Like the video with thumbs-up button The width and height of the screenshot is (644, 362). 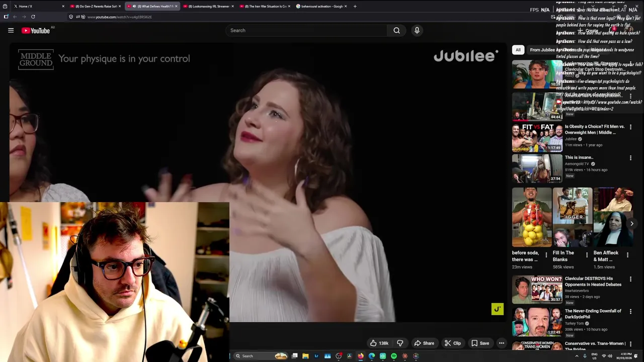379,343
